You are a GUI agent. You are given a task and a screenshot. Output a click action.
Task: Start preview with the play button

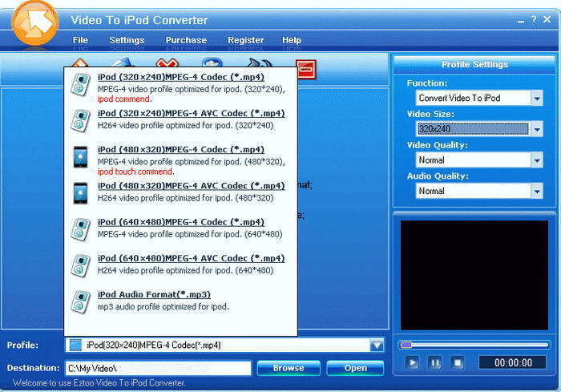click(x=412, y=362)
